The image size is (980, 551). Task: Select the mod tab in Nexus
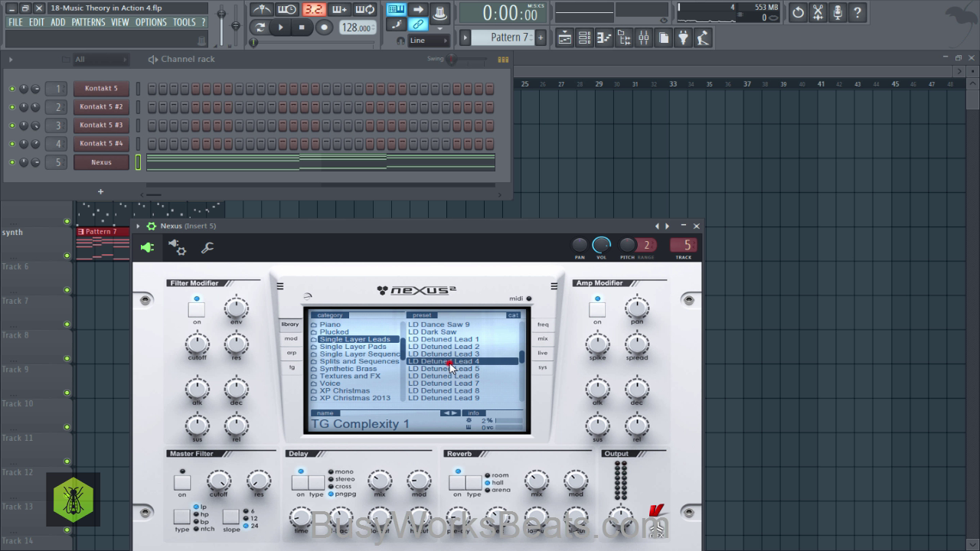tap(291, 339)
